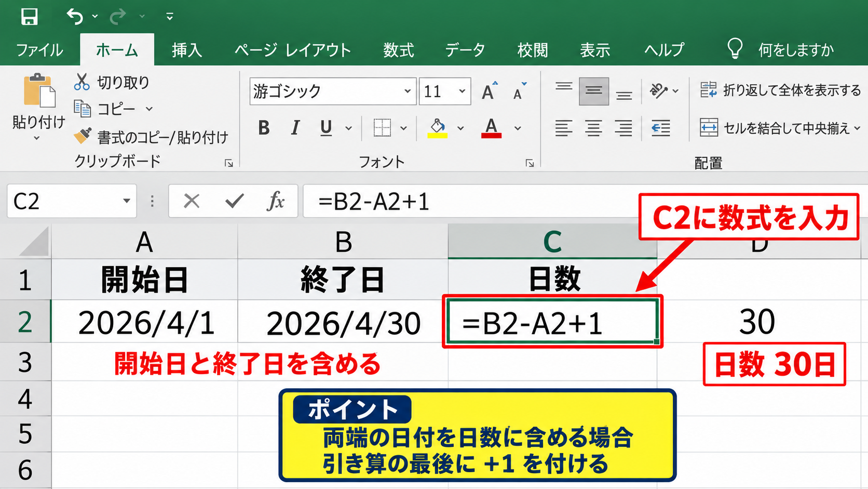Open the font size 11 dropdown
The height and width of the screenshot is (489, 868).
pyautogui.click(x=462, y=91)
